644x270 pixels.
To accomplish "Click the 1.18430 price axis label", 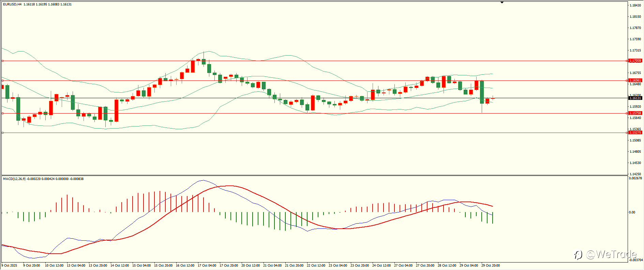I will click(635, 5).
